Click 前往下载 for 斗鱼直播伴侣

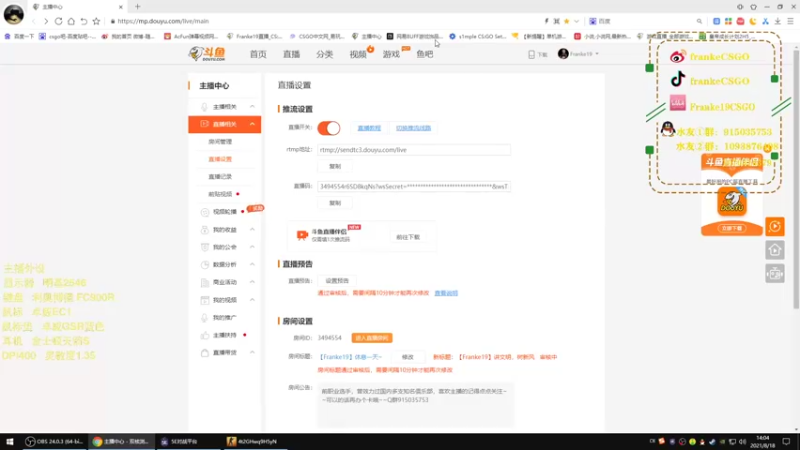click(408, 237)
